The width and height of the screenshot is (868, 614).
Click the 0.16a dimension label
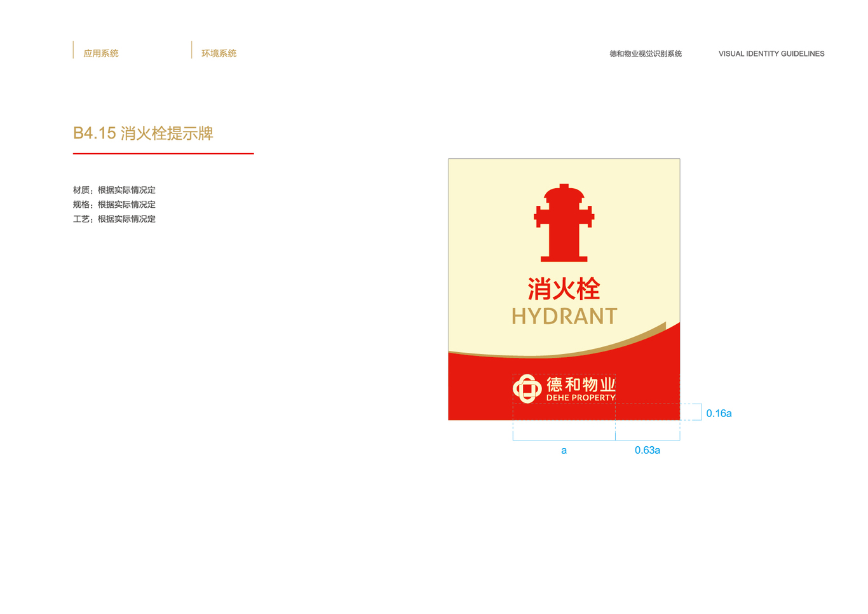(719, 413)
